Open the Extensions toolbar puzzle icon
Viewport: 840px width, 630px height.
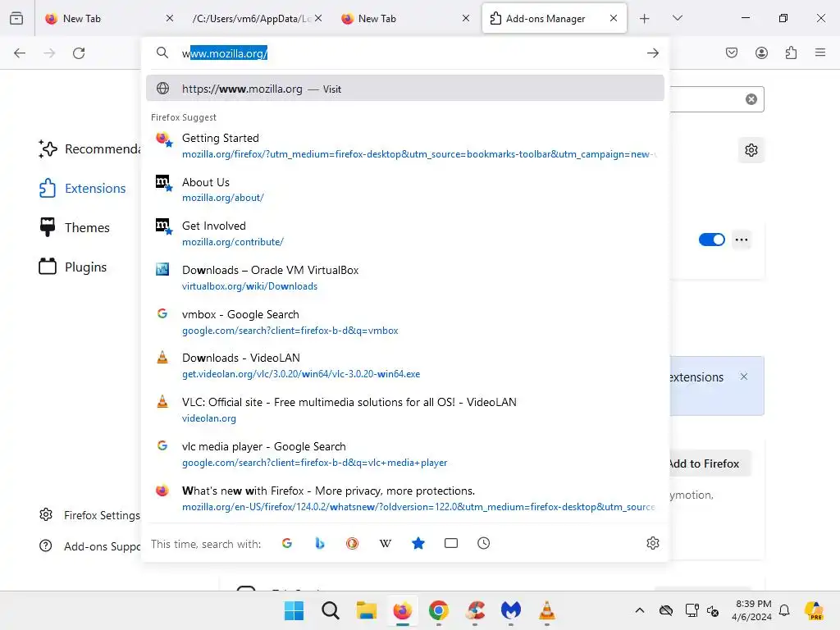pyautogui.click(x=791, y=52)
